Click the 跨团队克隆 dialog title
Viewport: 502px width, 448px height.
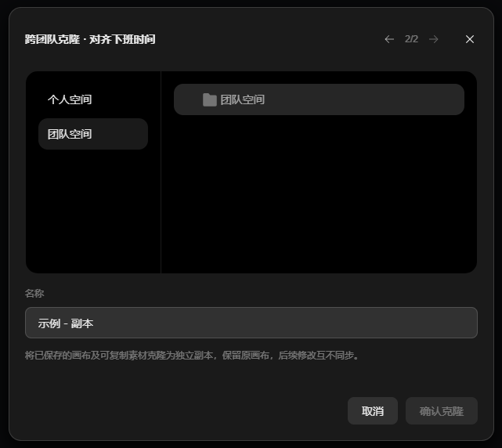click(90, 39)
